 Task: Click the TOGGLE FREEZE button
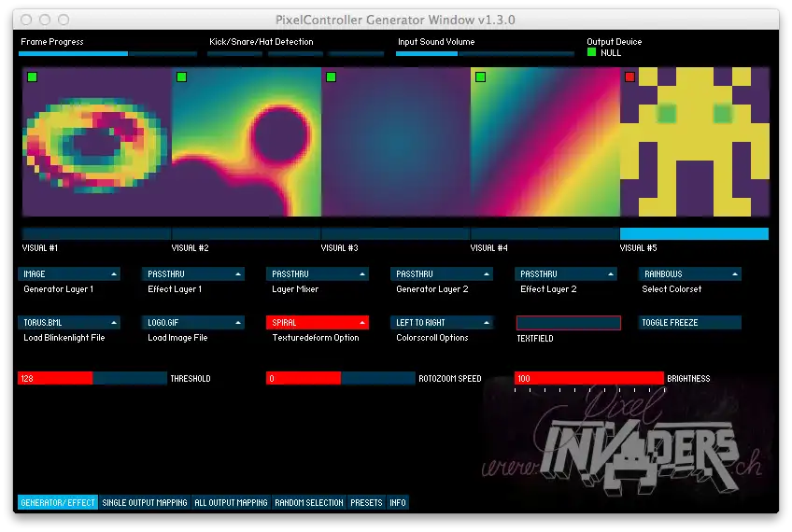[690, 323]
